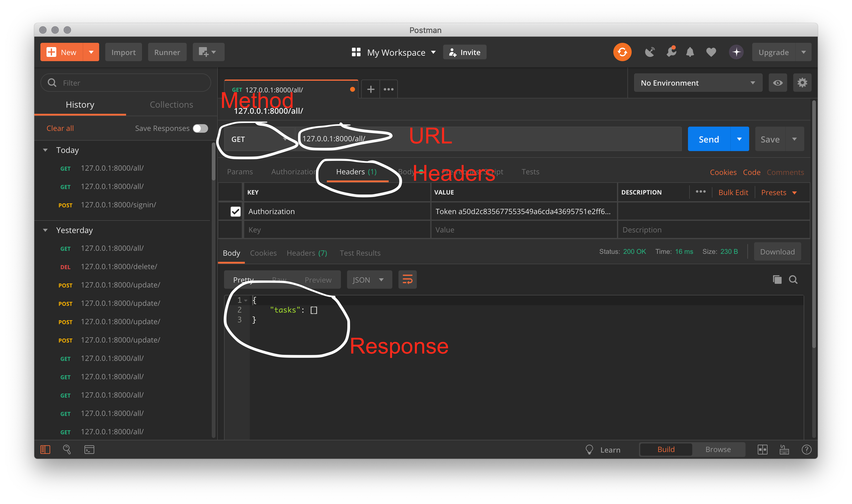Click the blue Send button
Image resolution: width=852 pixels, height=504 pixels.
(708, 139)
